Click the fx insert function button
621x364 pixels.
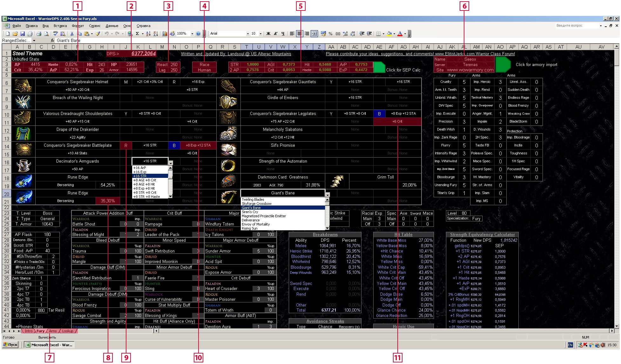52,41
